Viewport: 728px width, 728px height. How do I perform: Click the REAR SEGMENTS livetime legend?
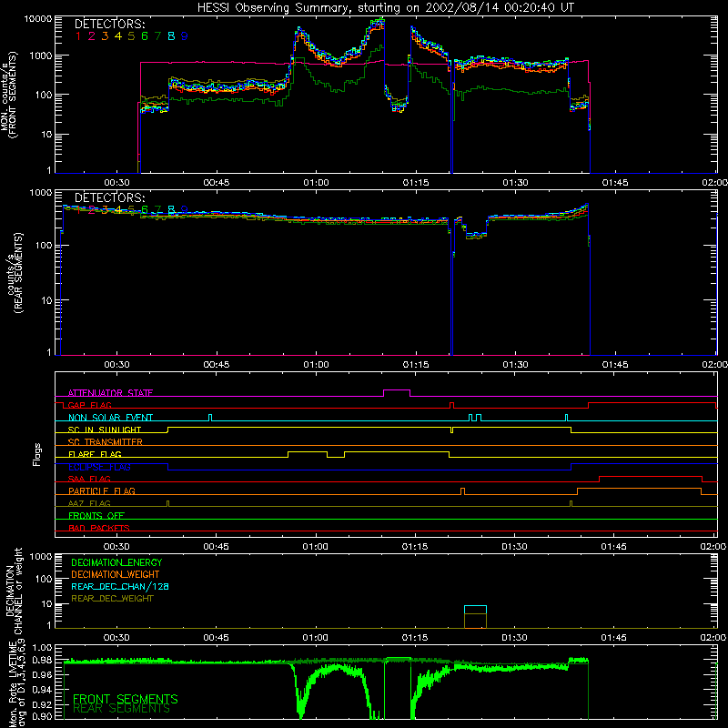coord(122,709)
